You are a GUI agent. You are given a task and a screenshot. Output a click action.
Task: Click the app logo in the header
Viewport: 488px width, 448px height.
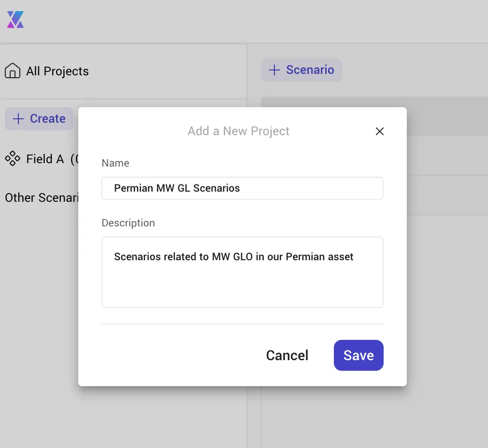(15, 20)
